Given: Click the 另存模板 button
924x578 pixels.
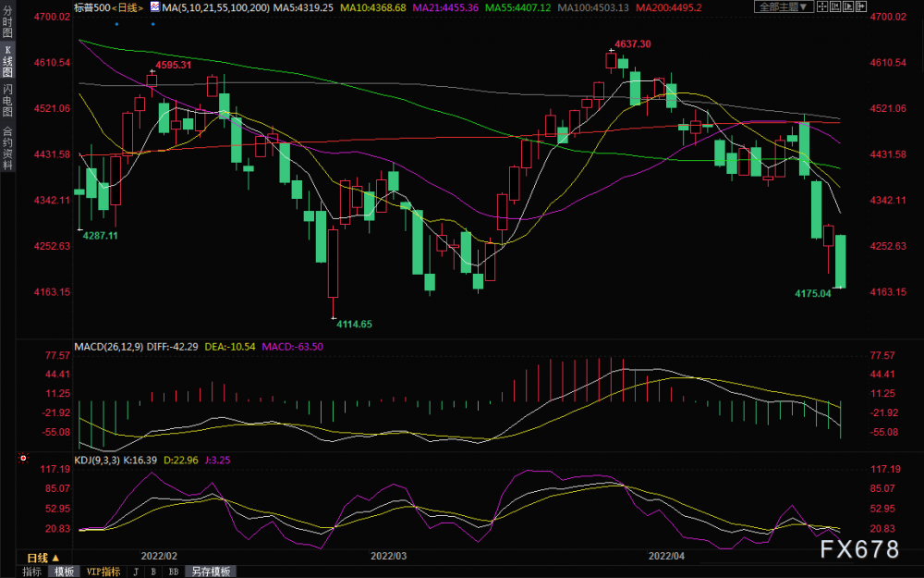Looking at the screenshot, I should point(211,572).
